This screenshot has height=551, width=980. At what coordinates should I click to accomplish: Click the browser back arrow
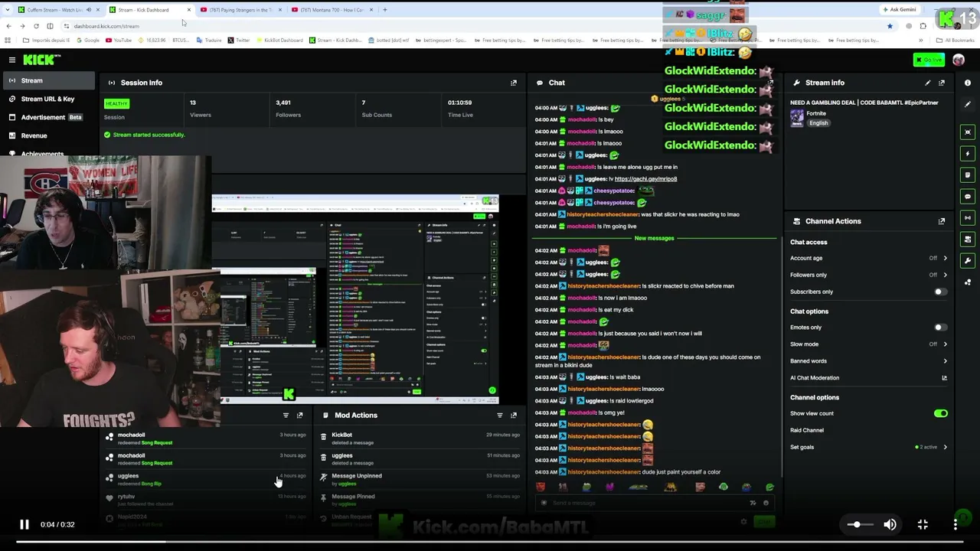8,26
